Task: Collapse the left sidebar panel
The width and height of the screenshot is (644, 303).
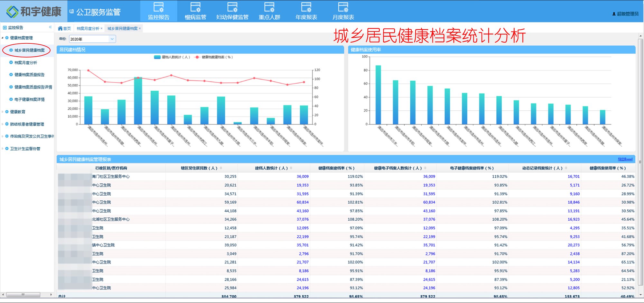Action: click(x=51, y=27)
